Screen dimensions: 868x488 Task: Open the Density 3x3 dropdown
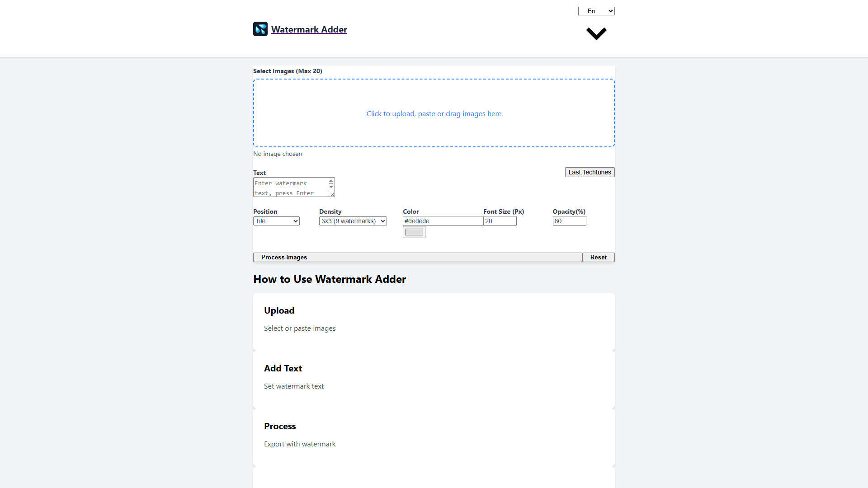pyautogui.click(x=353, y=221)
